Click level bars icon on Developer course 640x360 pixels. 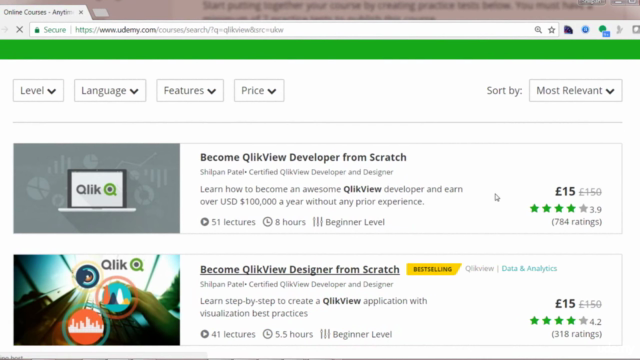[318, 222]
